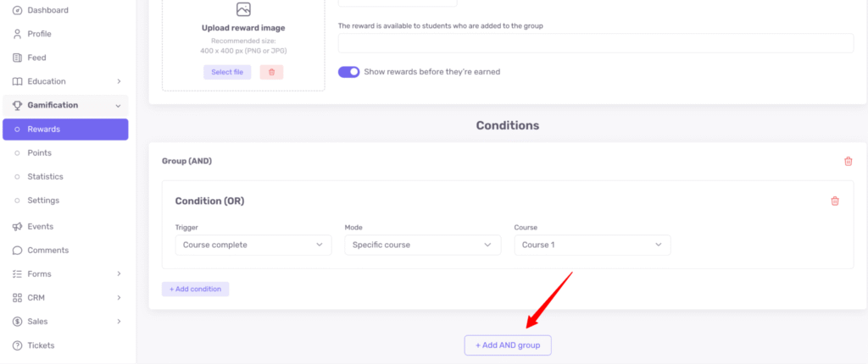868x364 pixels.
Task: Click the Profile person icon
Action: (18, 34)
